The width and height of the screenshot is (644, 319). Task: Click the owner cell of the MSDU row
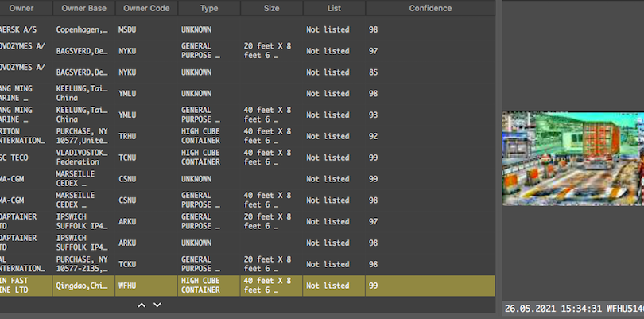(26, 29)
